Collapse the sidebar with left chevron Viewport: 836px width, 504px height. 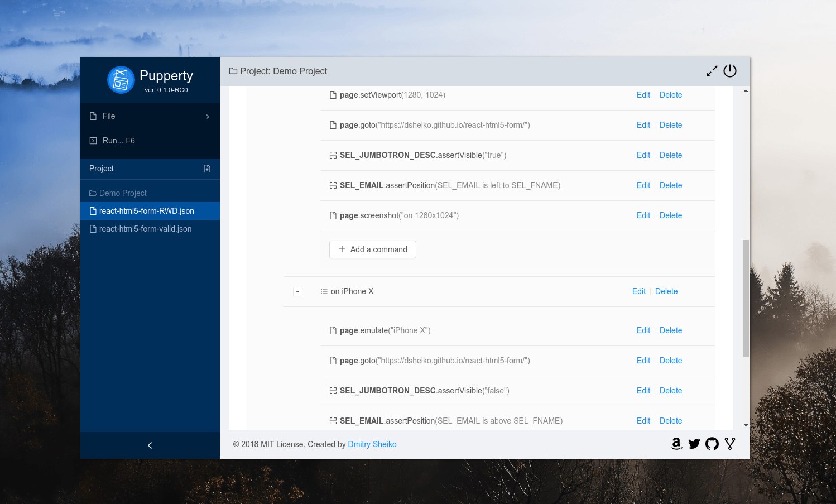pos(150,445)
